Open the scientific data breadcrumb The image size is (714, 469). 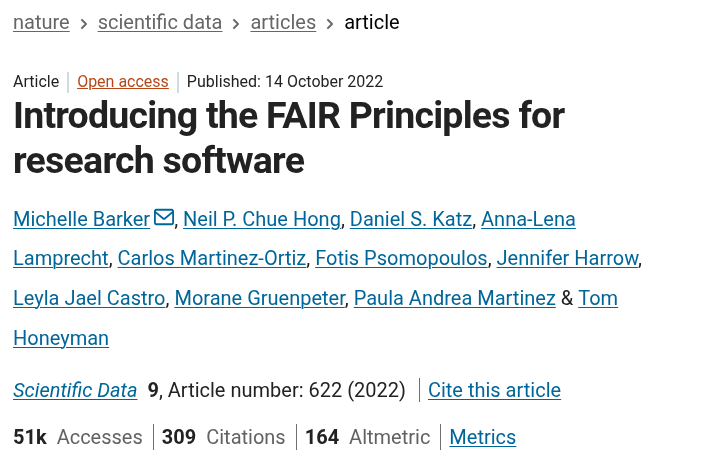(x=160, y=22)
